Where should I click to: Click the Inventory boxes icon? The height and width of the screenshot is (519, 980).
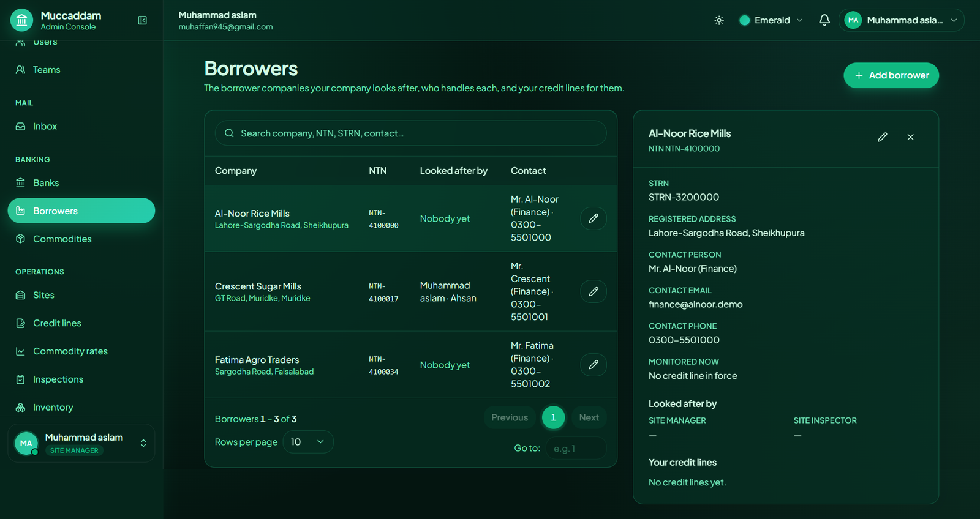coord(21,408)
